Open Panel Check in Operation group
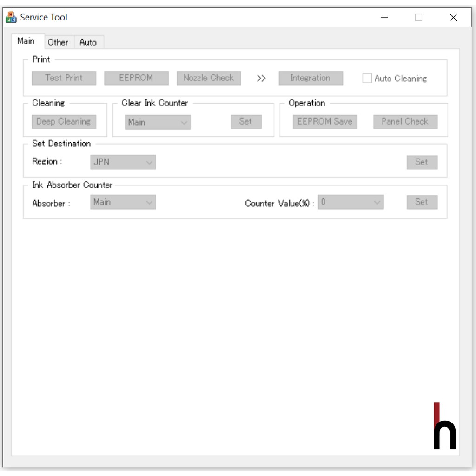The height and width of the screenshot is (476, 476). [x=405, y=122]
